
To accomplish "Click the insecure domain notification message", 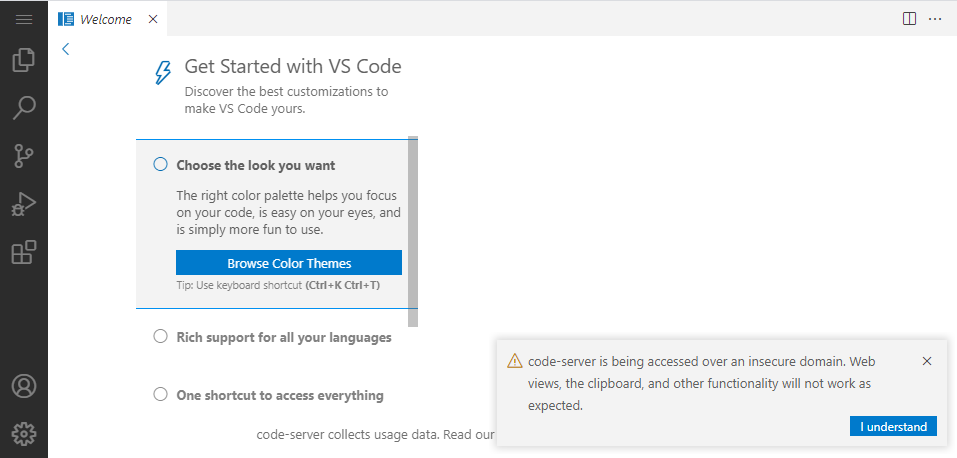I will (x=702, y=383).
